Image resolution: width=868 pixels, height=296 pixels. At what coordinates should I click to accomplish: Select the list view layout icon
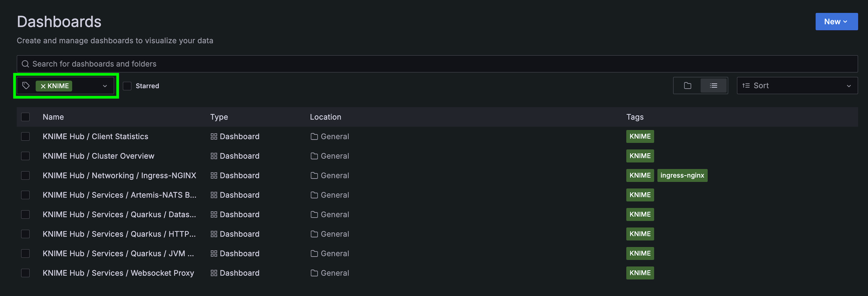click(x=714, y=85)
